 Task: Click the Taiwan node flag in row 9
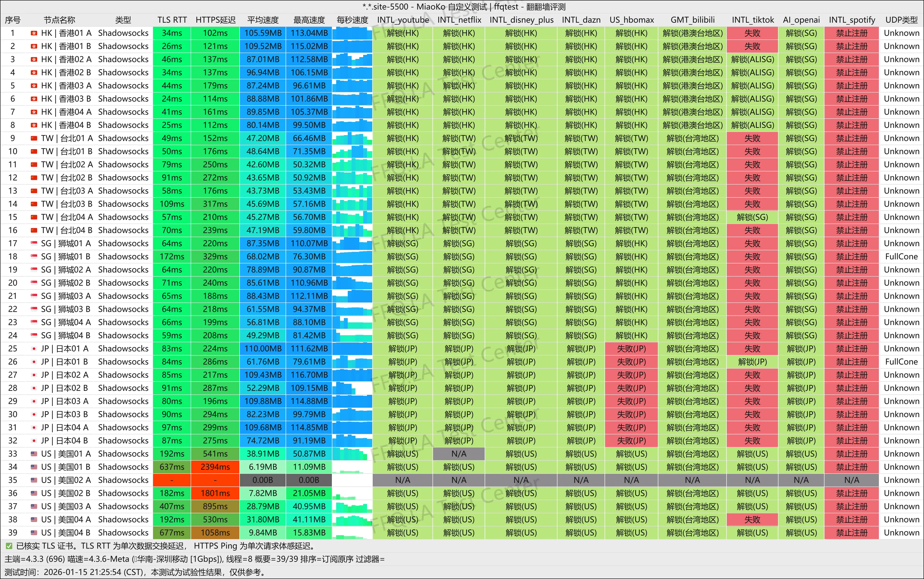point(34,138)
